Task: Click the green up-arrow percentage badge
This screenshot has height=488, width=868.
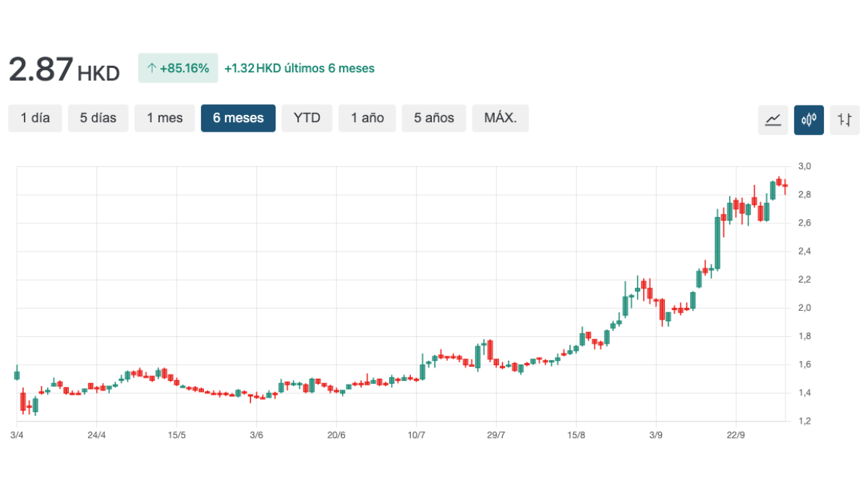Action: tap(177, 69)
